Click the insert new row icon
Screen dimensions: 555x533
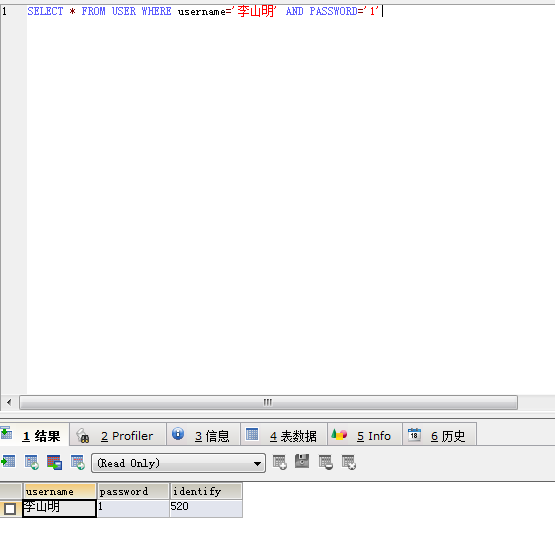tap(280, 462)
